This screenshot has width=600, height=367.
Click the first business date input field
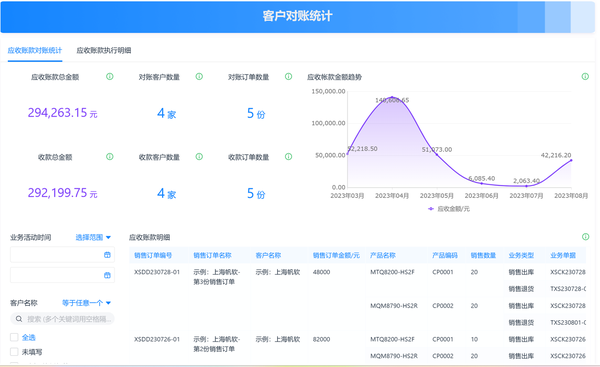click(62, 255)
